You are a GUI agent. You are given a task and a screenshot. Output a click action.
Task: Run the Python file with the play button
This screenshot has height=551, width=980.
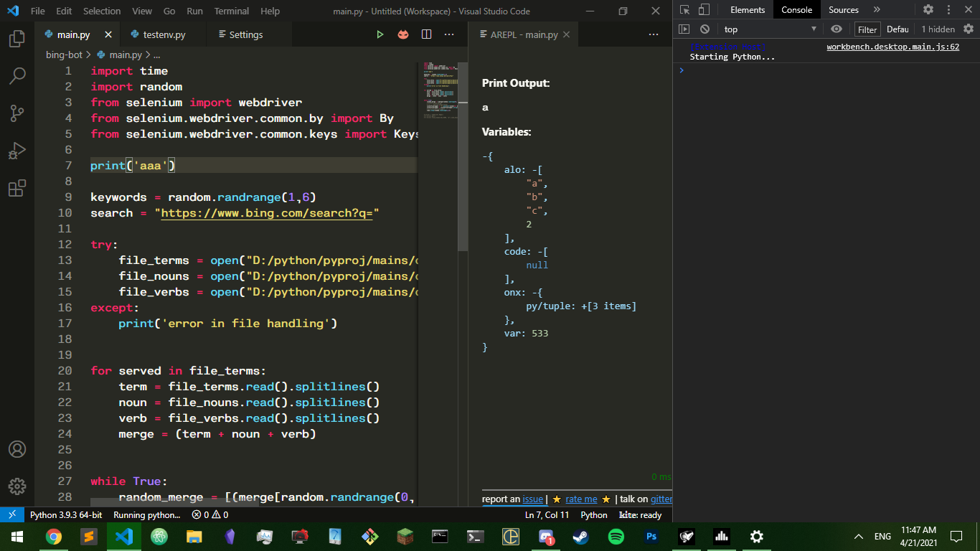380,34
